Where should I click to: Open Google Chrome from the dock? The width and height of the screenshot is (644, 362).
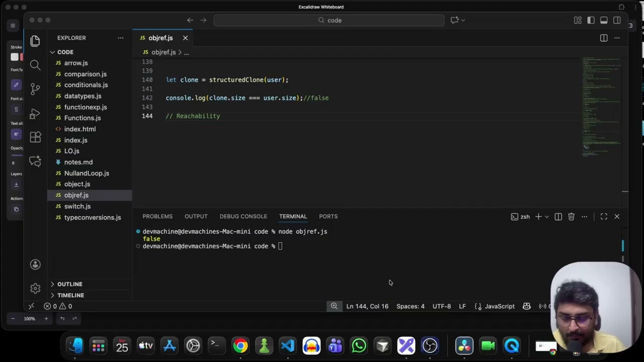(240, 346)
